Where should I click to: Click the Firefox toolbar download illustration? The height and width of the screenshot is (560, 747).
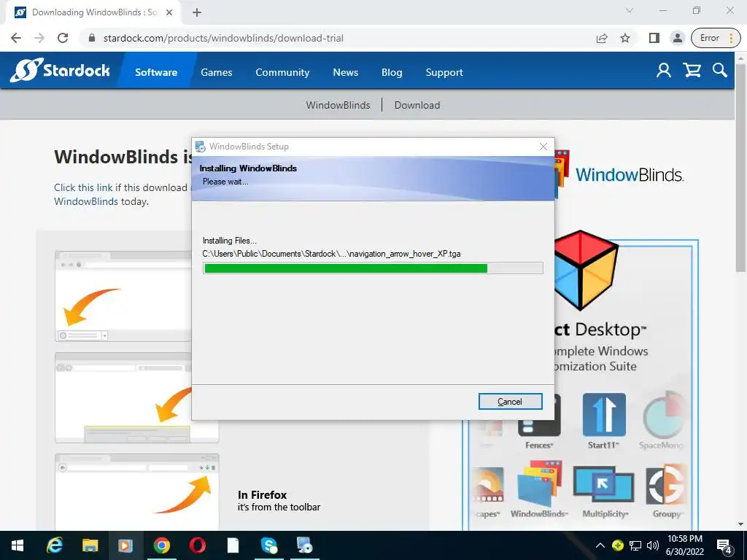[136, 491]
